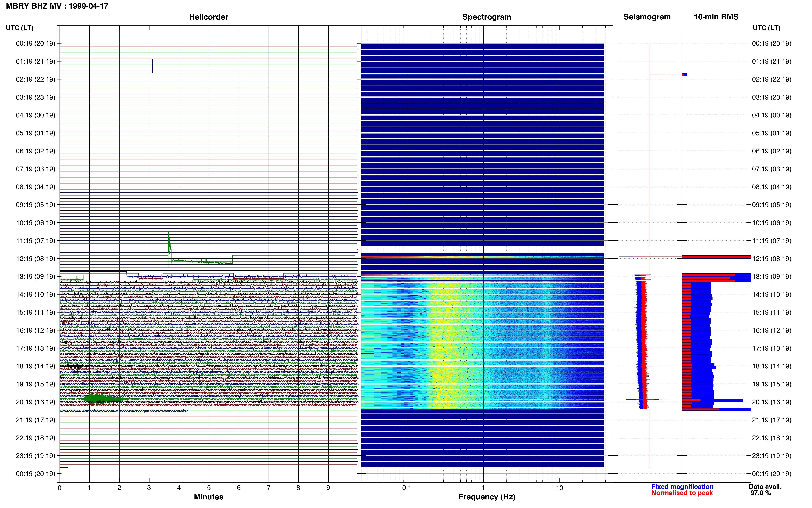
Task: Select left time label 11:19 (07:19)
Action: tap(36, 240)
